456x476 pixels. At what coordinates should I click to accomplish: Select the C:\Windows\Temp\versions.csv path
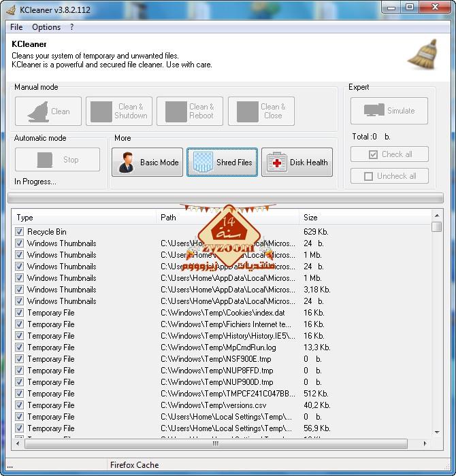coord(214,405)
